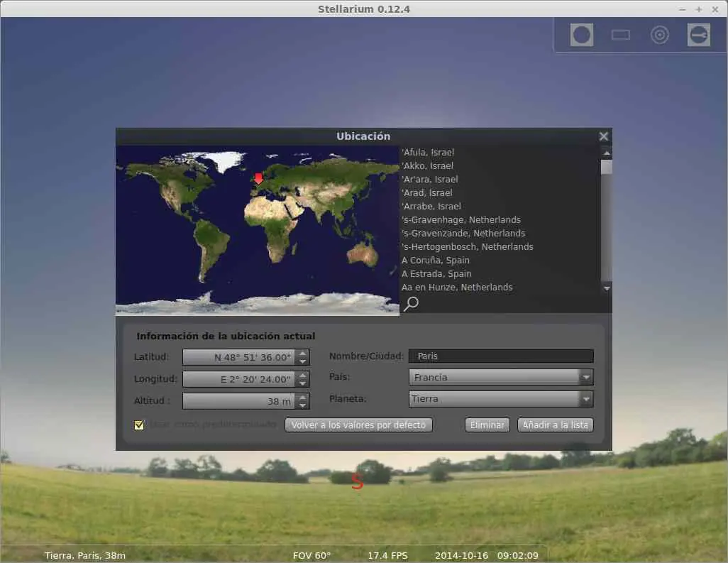Image resolution: width=728 pixels, height=563 pixels.
Task: Open the Oculars plugin configuration icon
Action: coord(698,34)
